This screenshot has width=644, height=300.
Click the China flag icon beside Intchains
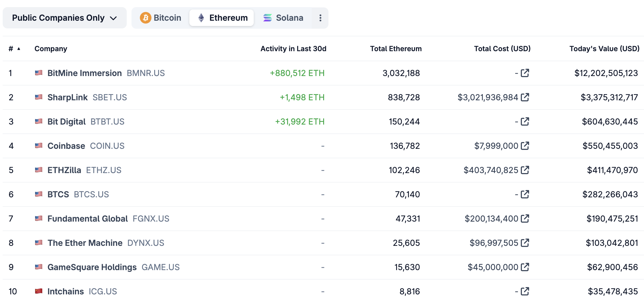tap(39, 291)
